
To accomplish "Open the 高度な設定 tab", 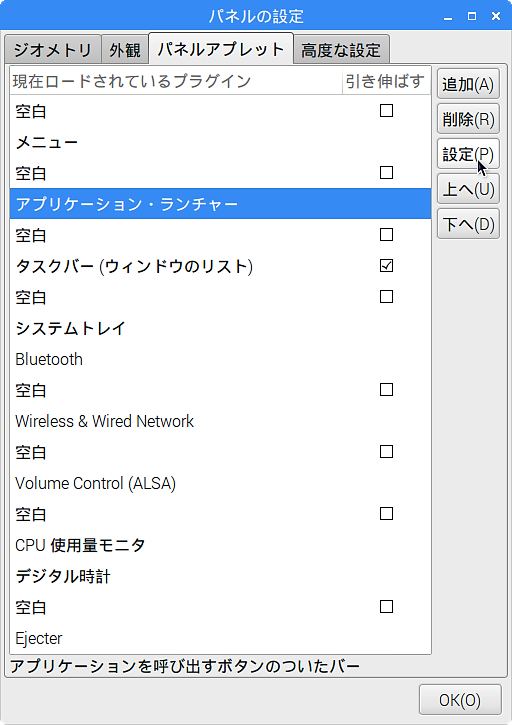I will pos(341,49).
